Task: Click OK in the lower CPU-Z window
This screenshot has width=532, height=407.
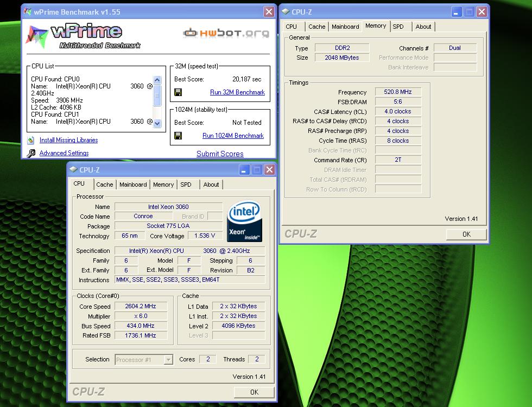Action: click(254, 392)
